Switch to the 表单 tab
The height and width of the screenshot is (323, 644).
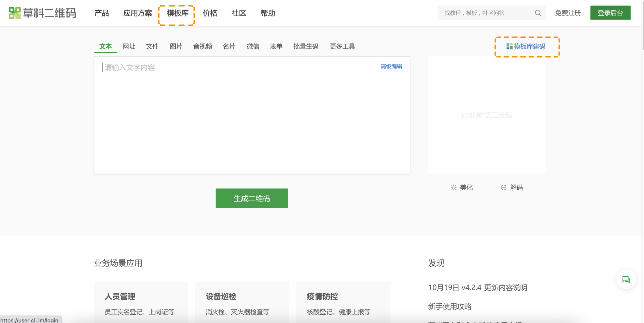click(276, 46)
